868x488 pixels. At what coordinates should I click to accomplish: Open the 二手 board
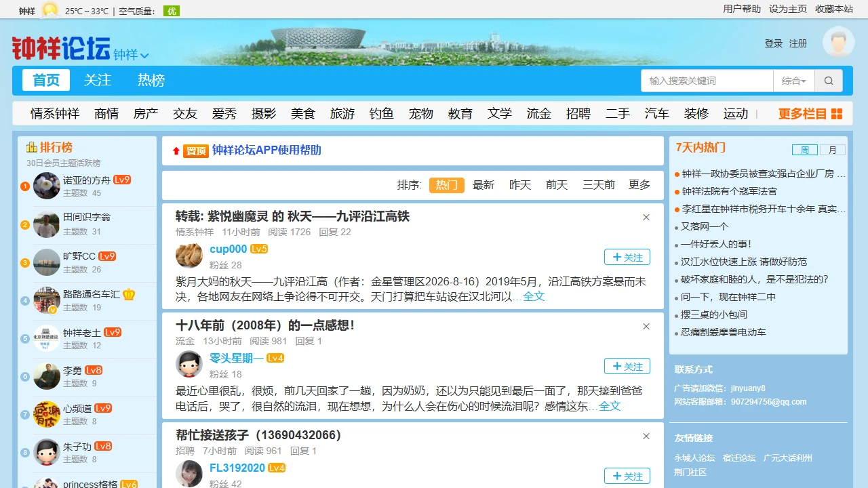pos(618,114)
